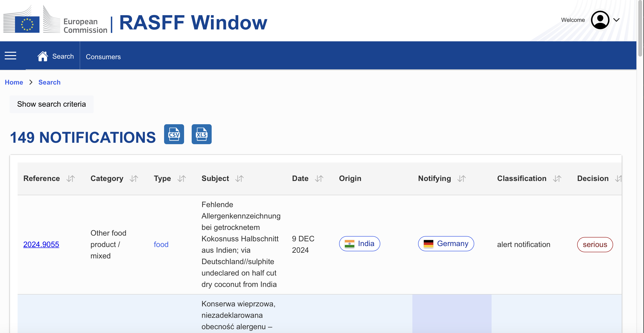The height and width of the screenshot is (333, 644).
Task: Open notification 2024.9055
Action: 41,244
